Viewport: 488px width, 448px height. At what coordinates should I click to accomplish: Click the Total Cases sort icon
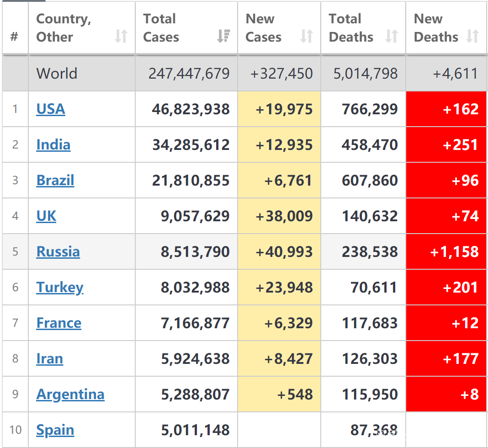[x=223, y=36]
